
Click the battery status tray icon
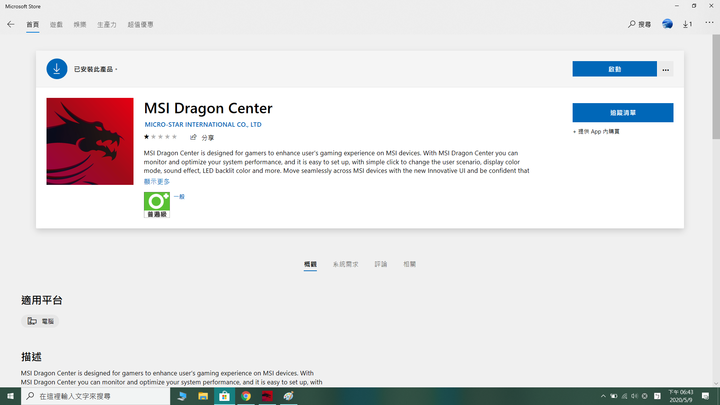[x=613, y=396]
